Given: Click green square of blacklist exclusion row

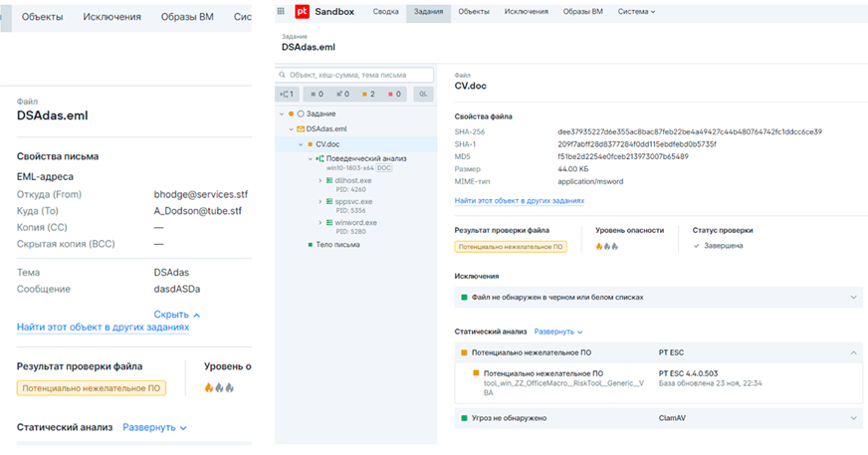Looking at the screenshot, I should tap(465, 298).
